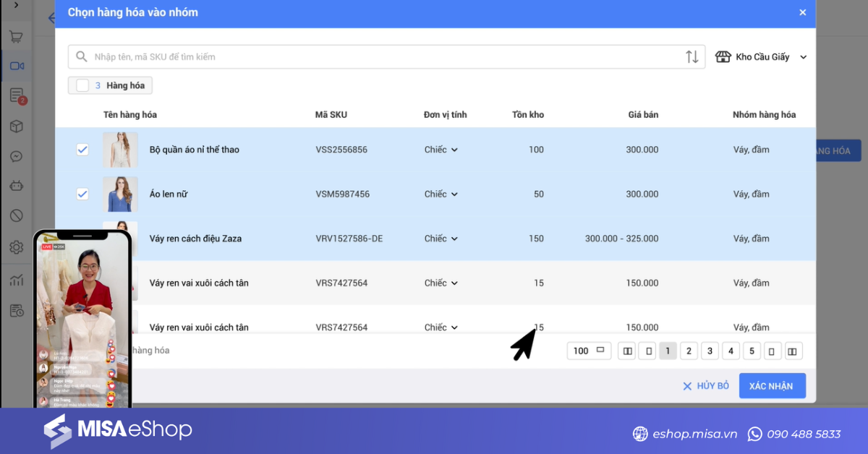Open the livestream video camera icon
This screenshot has height=454, width=868.
[x=17, y=66]
